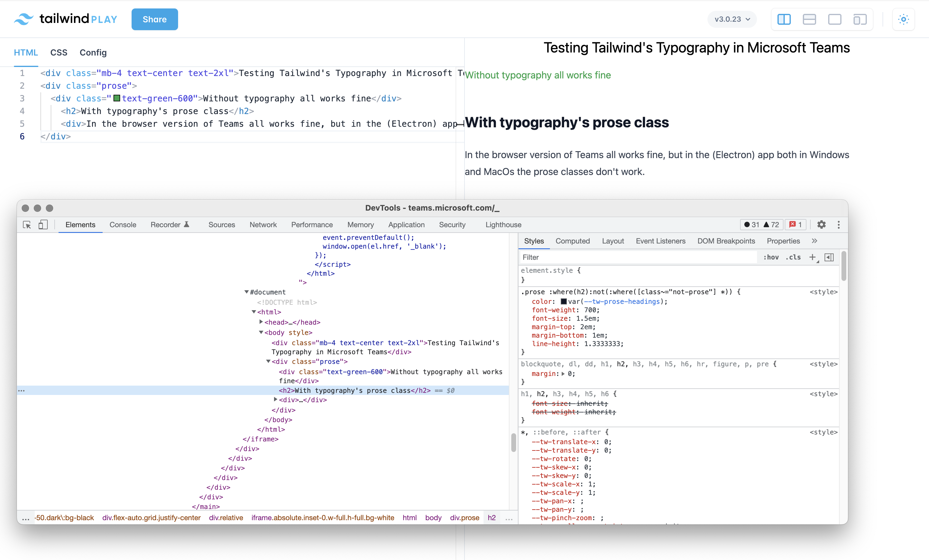This screenshot has height=560, width=929.
Task: Click the iframe.absolute.inset-0 breadcrumb item
Action: [x=323, y=518]
